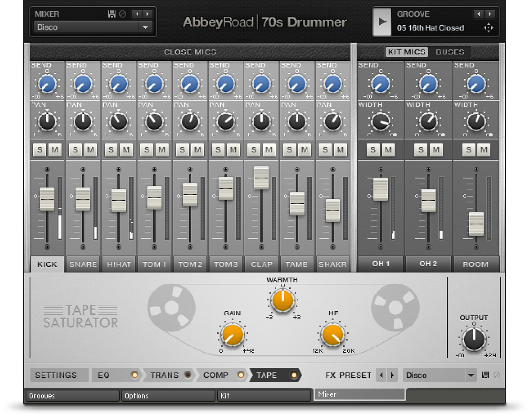Screen dimensions: 530x420
Task: Mute the ROOM channel
Action: tap(484, 150)
